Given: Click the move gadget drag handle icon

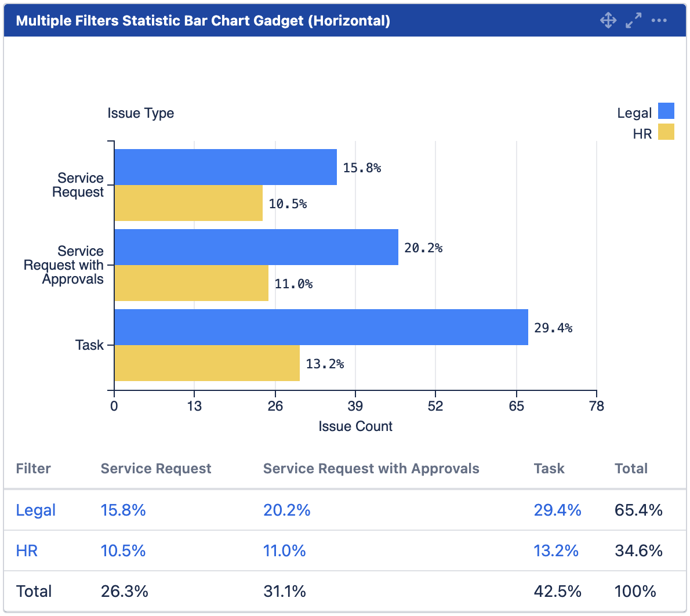Looking at the screenshot, I should 608,21.
